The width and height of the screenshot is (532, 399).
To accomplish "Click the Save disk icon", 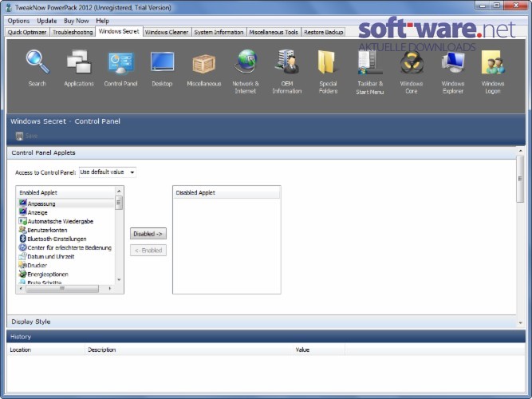I will click(19, 136).
